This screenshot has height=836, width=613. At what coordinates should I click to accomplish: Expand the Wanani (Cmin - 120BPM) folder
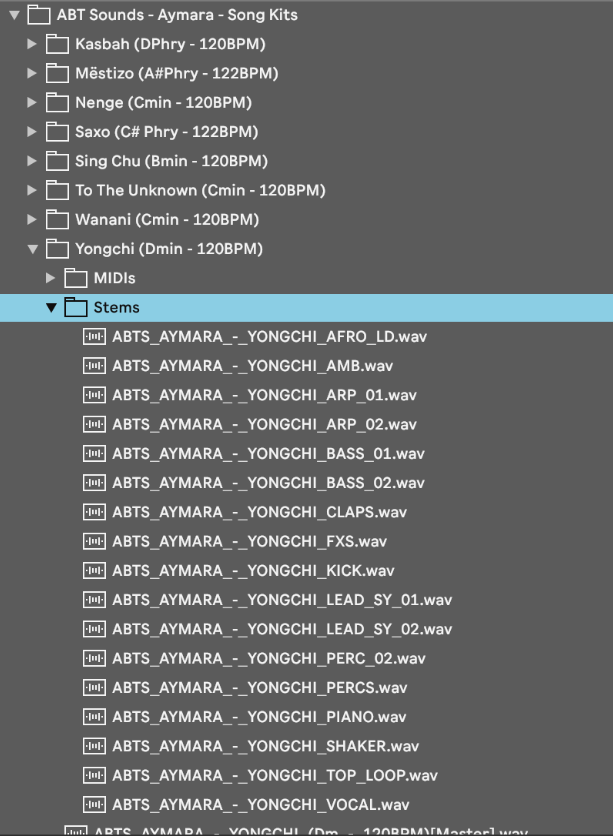pos(33,219)
